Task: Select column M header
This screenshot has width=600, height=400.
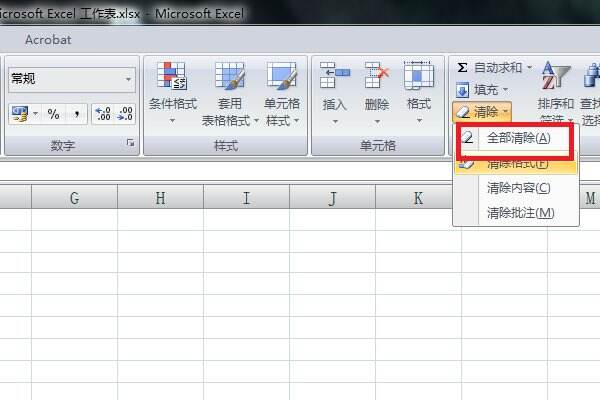Action: (x=590, y=198)
